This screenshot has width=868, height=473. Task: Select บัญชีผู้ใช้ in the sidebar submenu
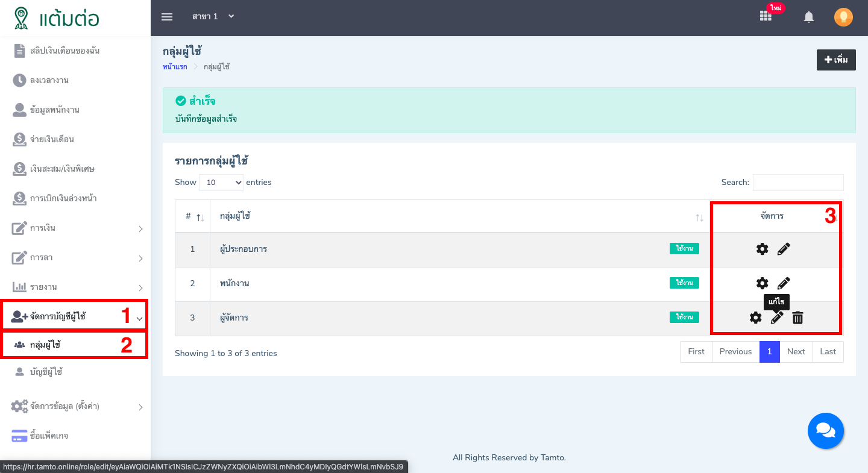click(46, 372)
